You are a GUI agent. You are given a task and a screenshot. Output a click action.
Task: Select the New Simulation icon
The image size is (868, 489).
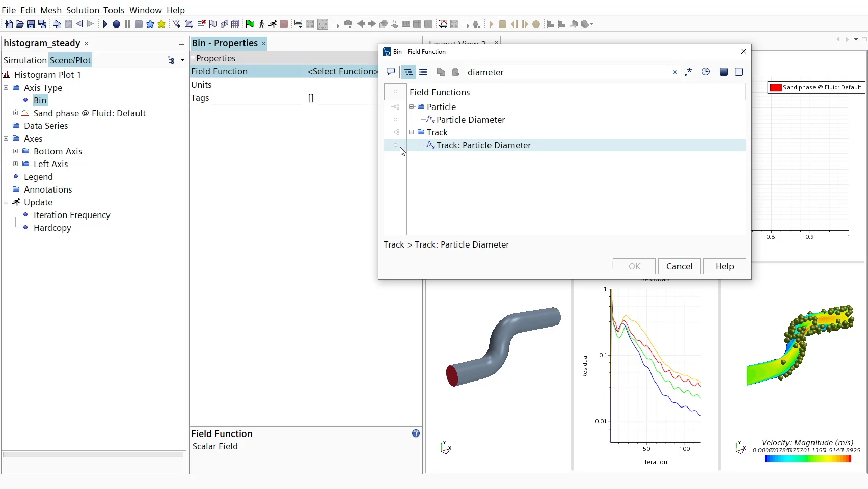(x=9, y=24)
